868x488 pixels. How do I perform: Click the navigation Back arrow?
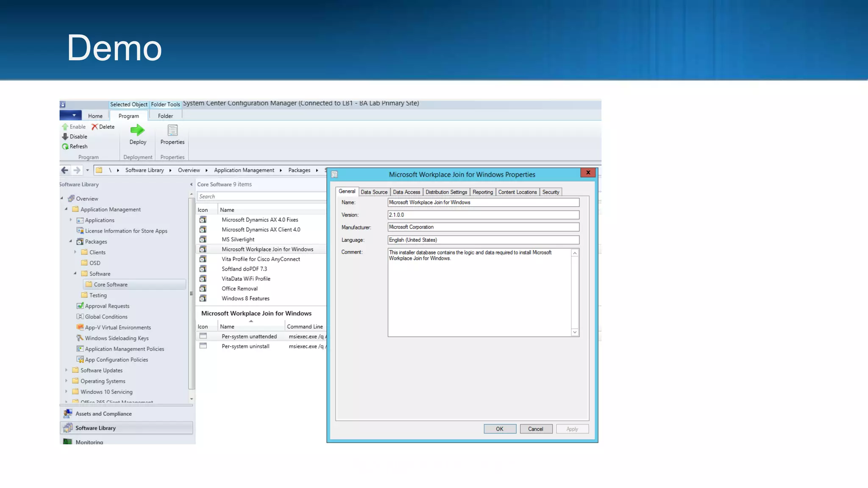[x=64, y=170]
